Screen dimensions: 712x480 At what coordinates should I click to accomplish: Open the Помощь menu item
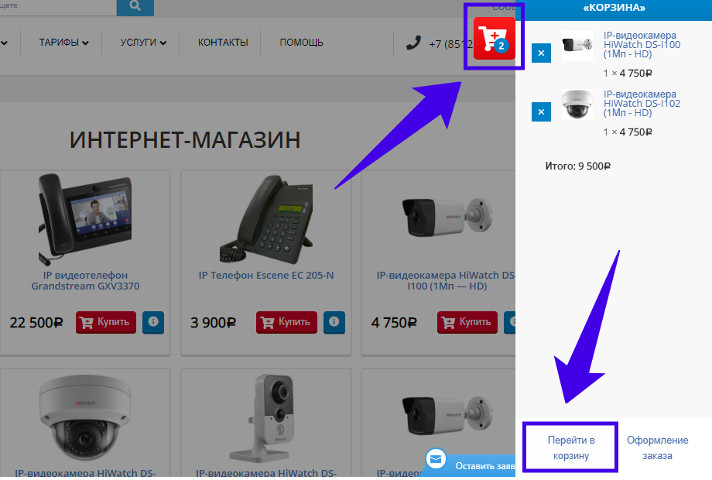coord(301,43)
